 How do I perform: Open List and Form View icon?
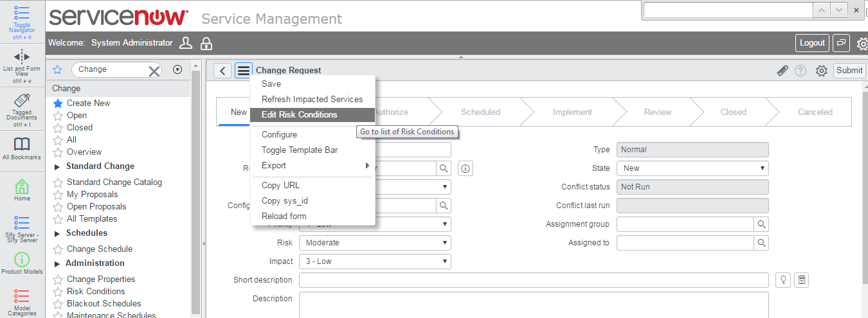pyautogui.click(x=22, y=57)
